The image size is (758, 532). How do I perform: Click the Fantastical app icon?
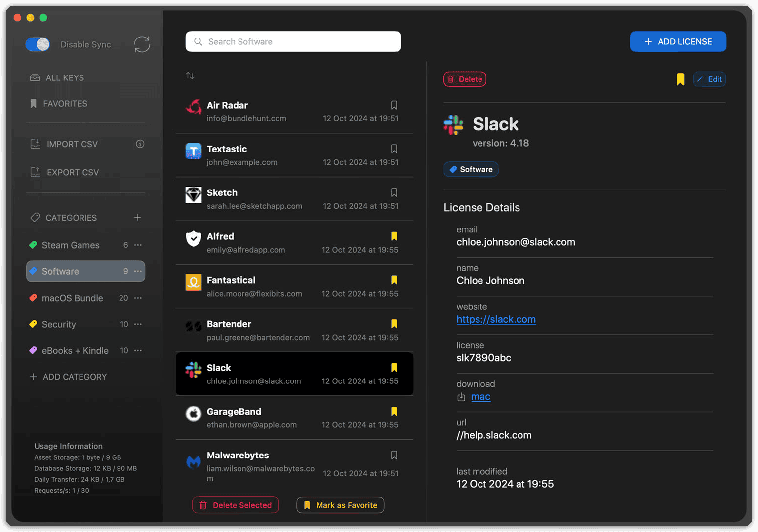(194, 282)
